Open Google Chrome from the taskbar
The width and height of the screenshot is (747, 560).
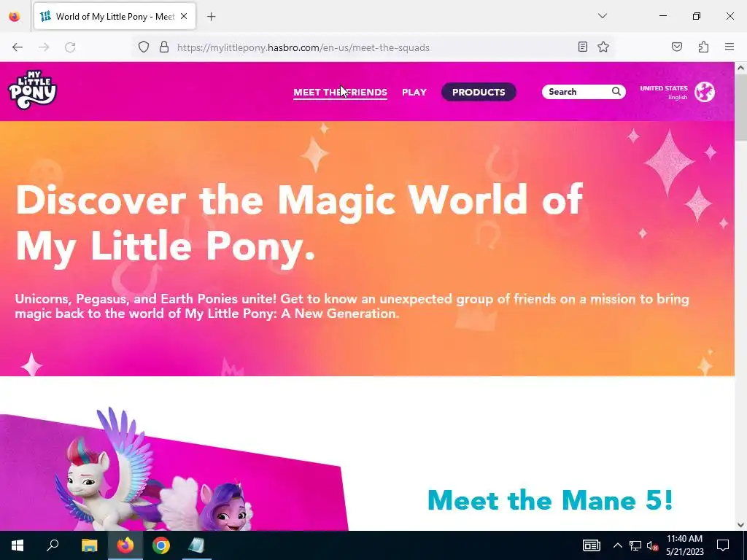[161, 545]
